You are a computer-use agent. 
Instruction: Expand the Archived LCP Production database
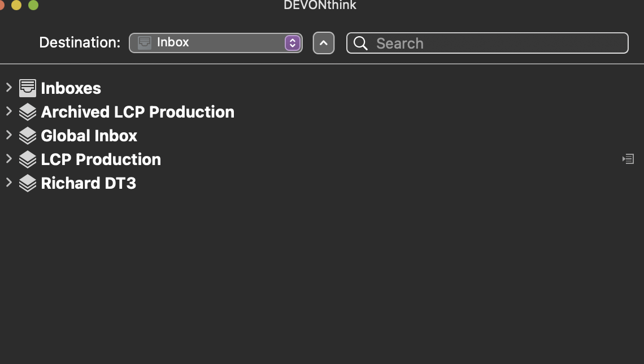click(x=8, y=111)
